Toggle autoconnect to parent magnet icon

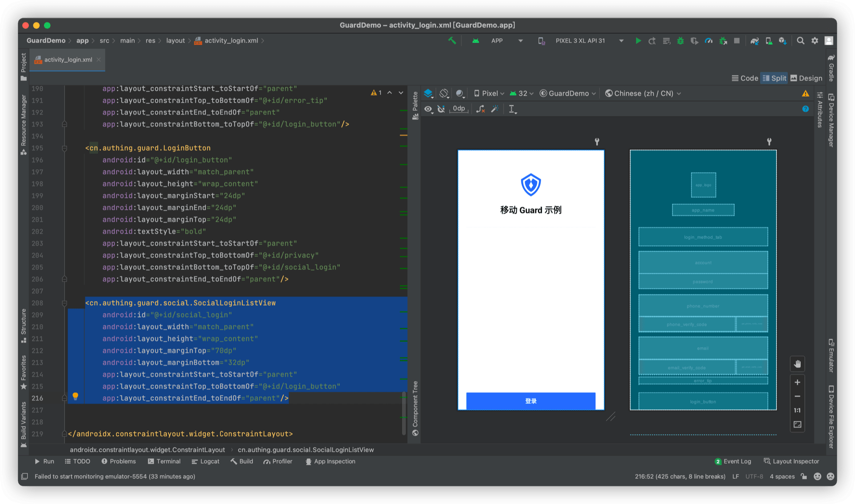coord(441,109)
